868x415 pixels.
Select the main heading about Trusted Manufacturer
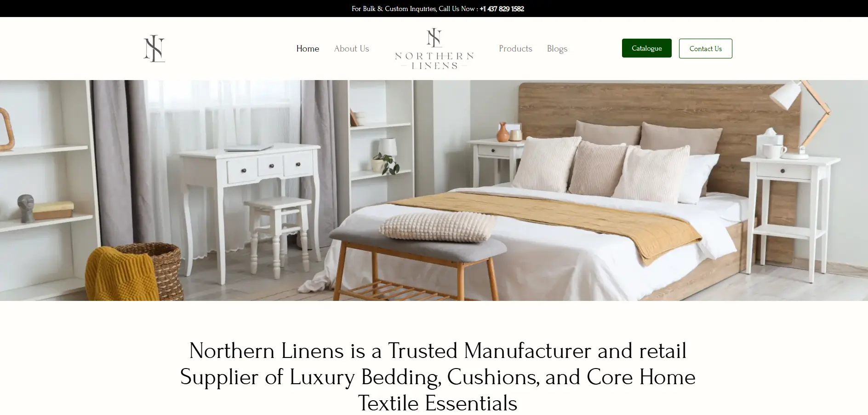tap(438, 376)
